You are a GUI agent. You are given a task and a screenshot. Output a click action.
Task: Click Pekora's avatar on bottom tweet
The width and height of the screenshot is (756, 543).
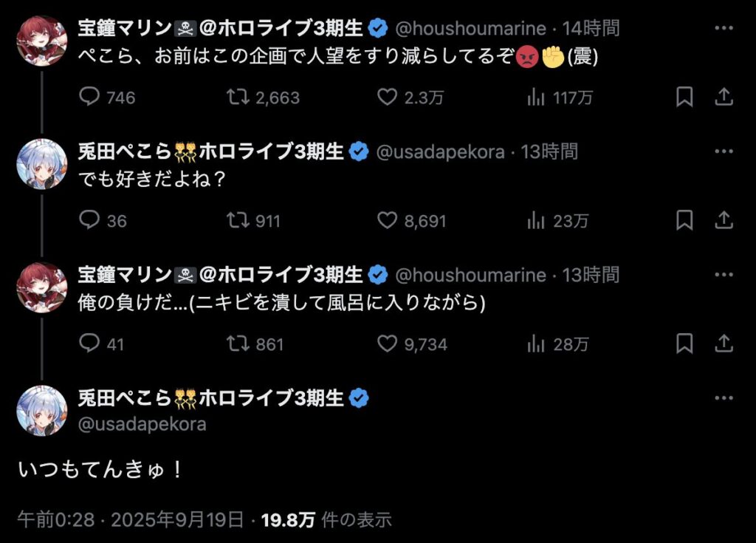pyautogui.click(x=42, y=411)
